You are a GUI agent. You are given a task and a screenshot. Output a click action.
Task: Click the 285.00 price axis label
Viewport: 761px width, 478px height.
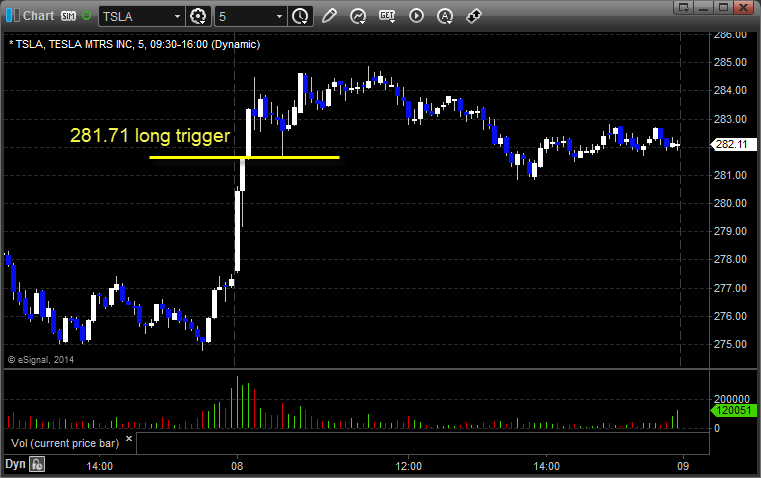(x=730, y=62)
